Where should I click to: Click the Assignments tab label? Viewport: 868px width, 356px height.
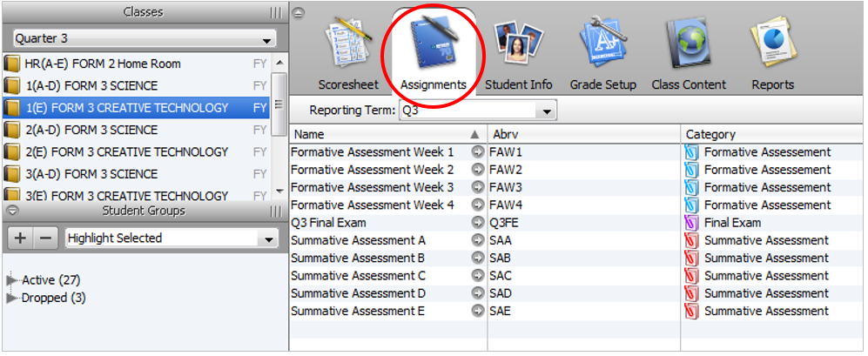coord(434,84)
